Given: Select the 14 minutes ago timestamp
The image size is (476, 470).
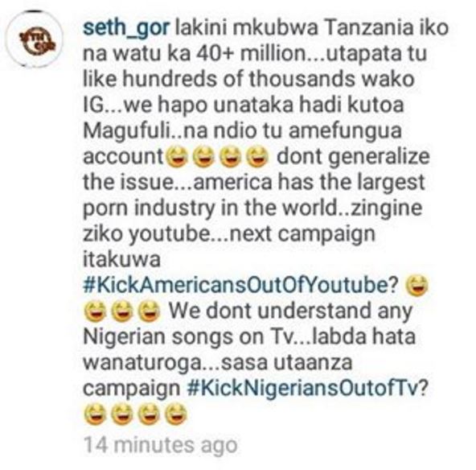Looking at the screenshot, I should 160,445.
